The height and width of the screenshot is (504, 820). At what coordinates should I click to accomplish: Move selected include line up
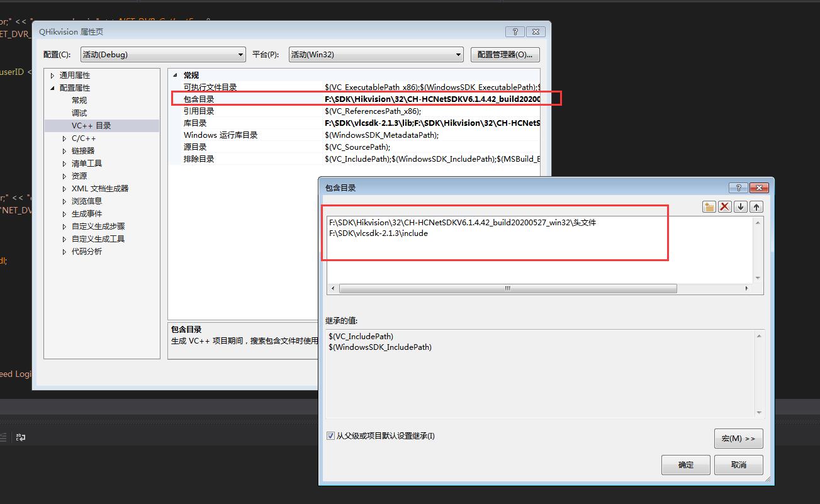point(756,206)
